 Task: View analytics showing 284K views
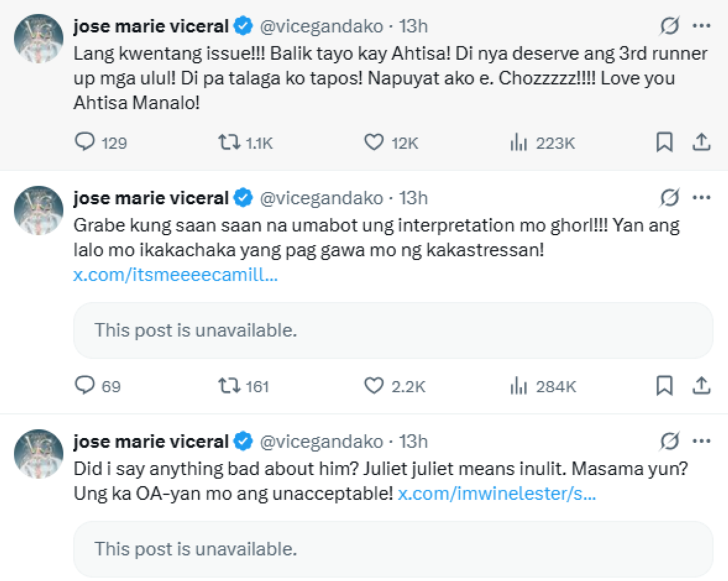click(518, 386)
